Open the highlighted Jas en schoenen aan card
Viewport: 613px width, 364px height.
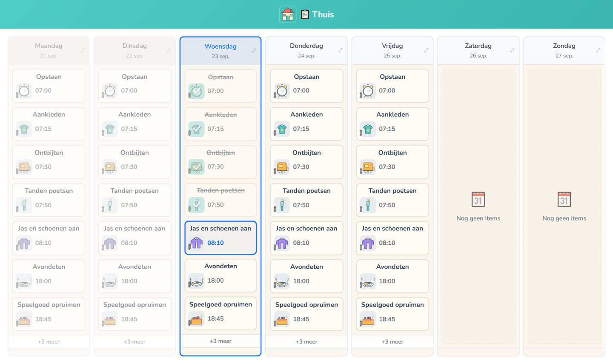221,238
